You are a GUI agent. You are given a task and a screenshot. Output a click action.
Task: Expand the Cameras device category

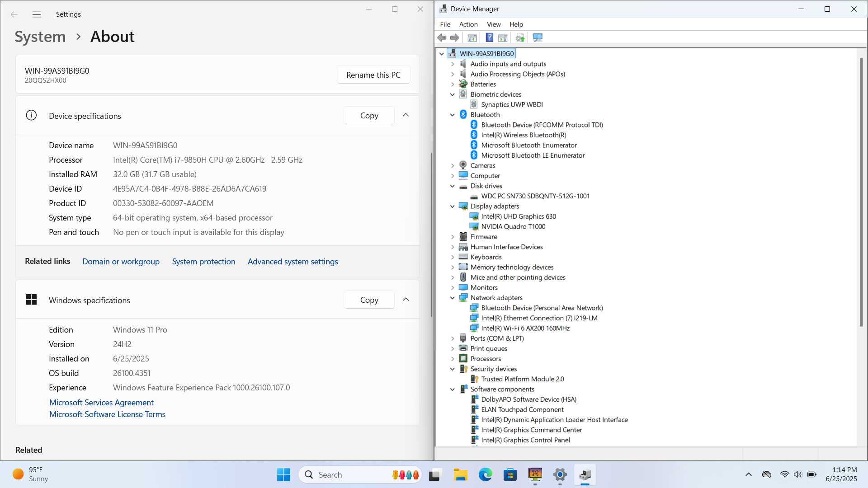pos(453,166)
